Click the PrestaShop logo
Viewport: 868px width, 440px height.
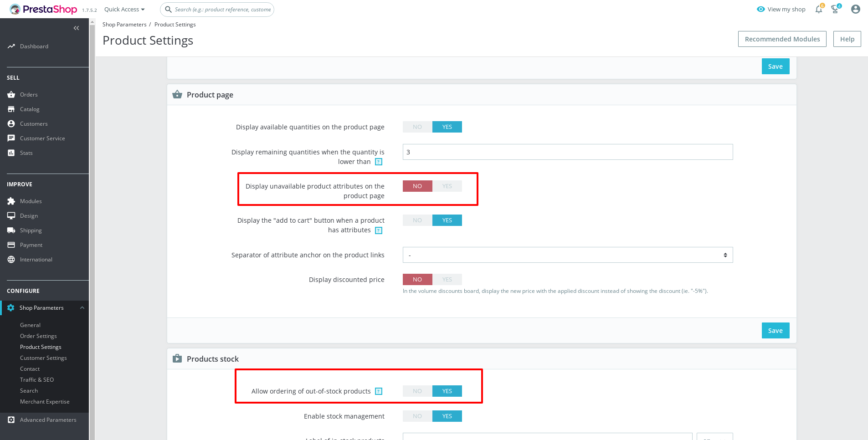coord(43,9)
